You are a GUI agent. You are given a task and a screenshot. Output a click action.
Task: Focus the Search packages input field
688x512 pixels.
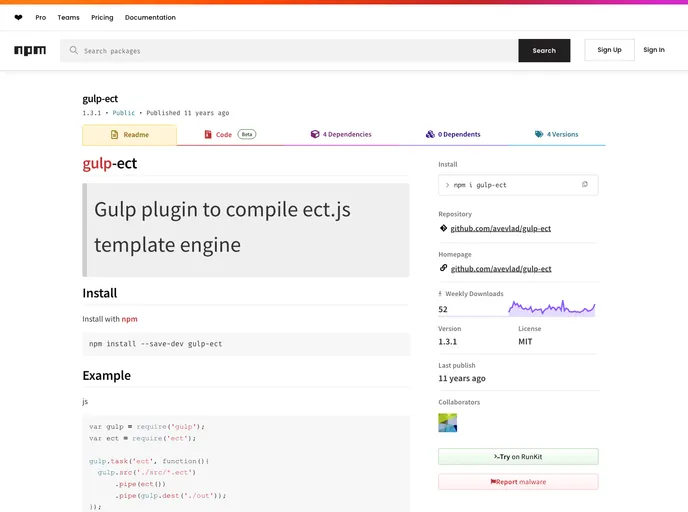[x=289, y=50]
